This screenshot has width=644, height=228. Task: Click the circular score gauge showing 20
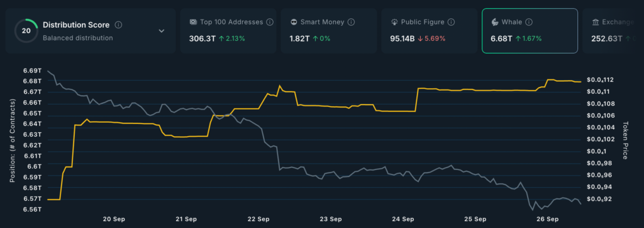pos(26,31)
